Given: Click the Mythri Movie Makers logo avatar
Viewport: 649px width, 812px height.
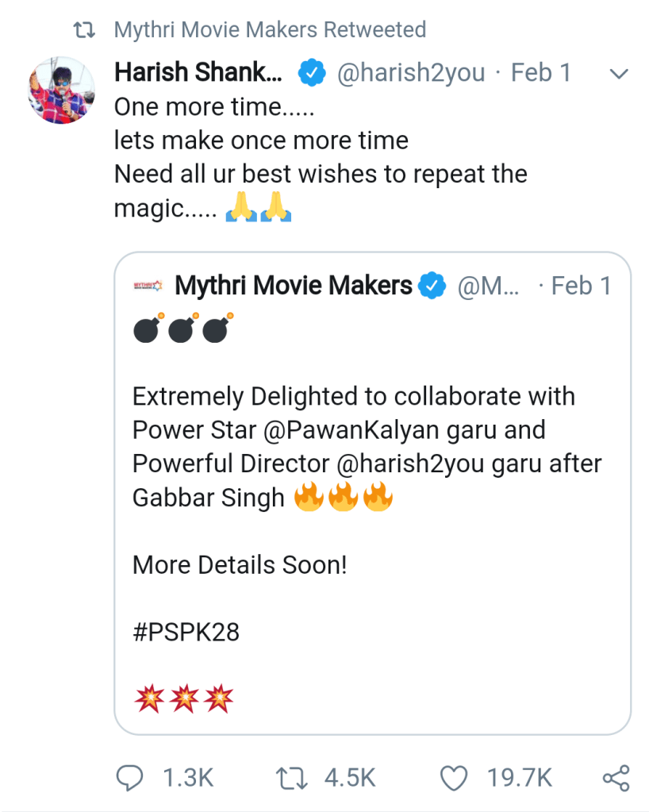Looking at the screenshot, I should click(149, 286).
